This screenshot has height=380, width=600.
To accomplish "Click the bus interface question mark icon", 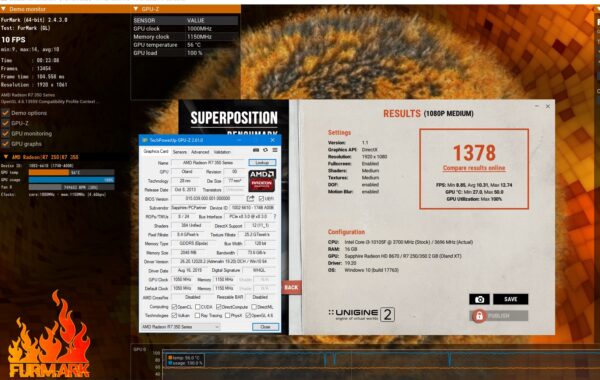I will [275, 217].
